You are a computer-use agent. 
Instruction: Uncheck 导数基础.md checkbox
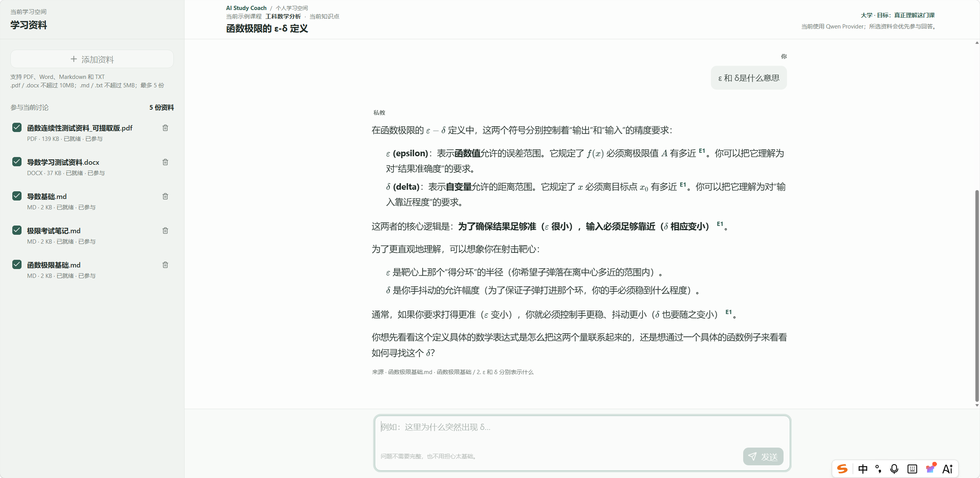point(17,196)
